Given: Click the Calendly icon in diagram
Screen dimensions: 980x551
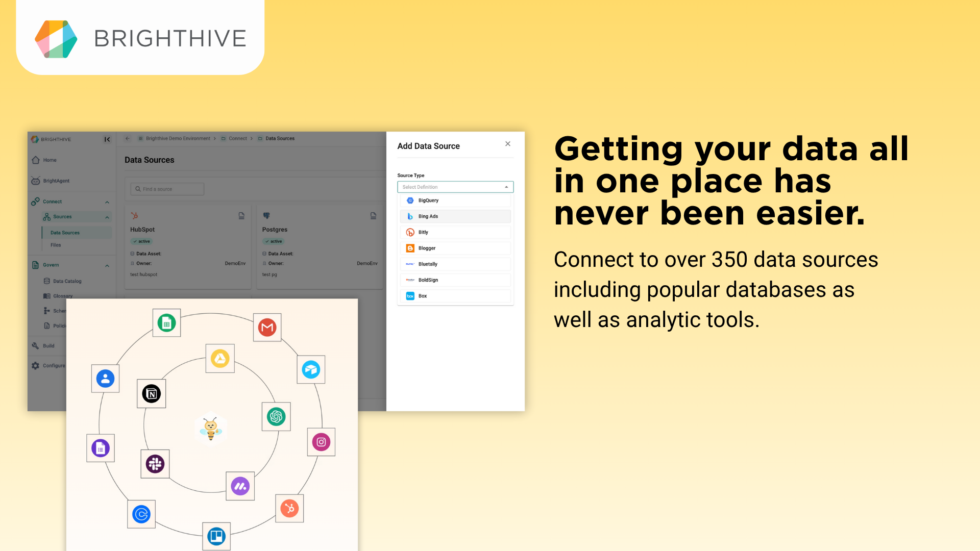Looking at the screenshot, I should tap(141, 514).
